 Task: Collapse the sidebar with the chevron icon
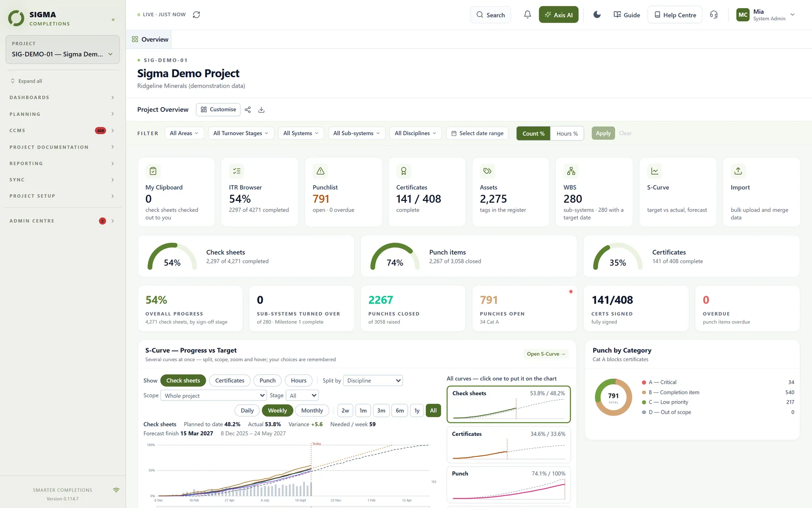tap(113, 19)
